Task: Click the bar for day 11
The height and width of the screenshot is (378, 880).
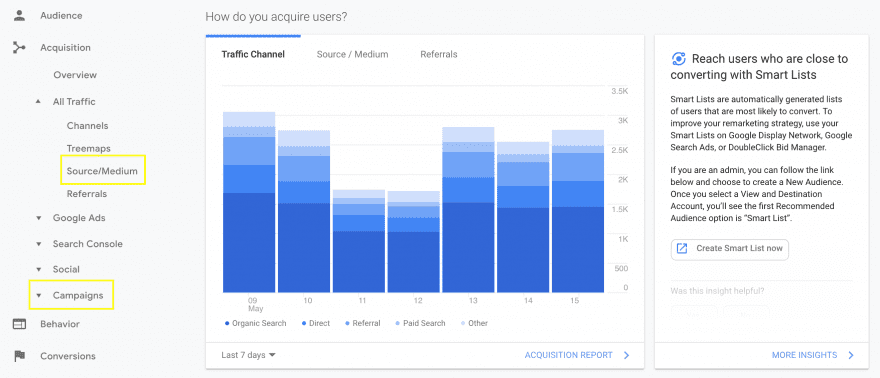Action: click(x=359, y=241)
